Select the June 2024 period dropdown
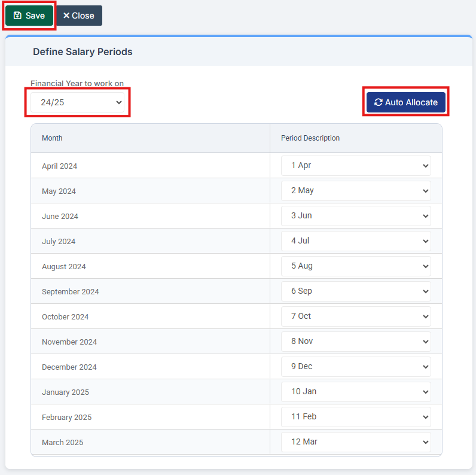 coord(356,216)
